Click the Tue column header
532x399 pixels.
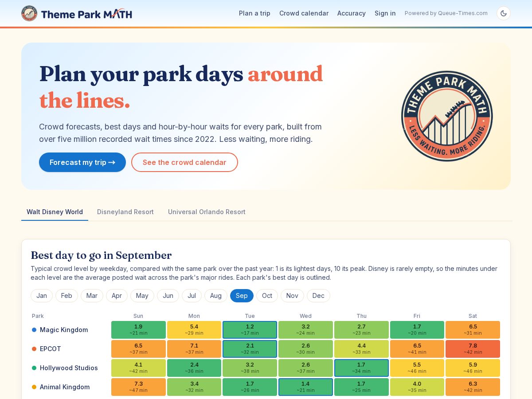point(250,316)
